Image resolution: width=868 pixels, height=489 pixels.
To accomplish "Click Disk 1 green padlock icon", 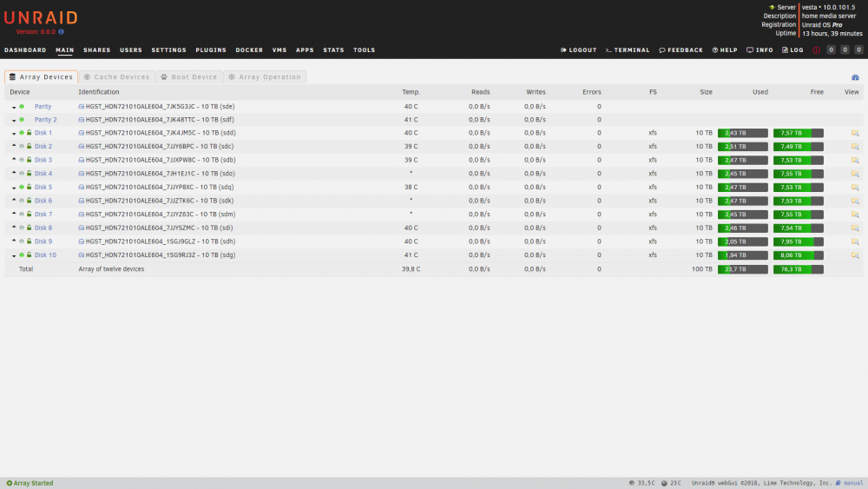I will 30,133.
